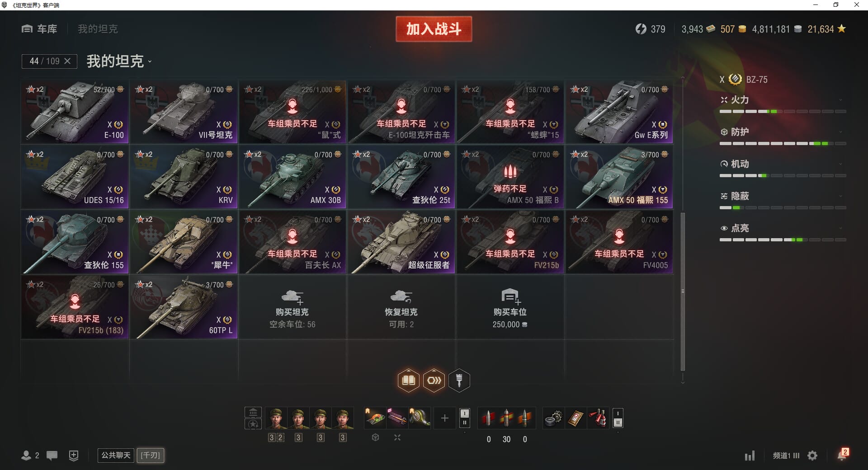The height and width of the screenshot is (470, 868).
Task: Select the first crew member portrait
Action: [x=276, y=418]
